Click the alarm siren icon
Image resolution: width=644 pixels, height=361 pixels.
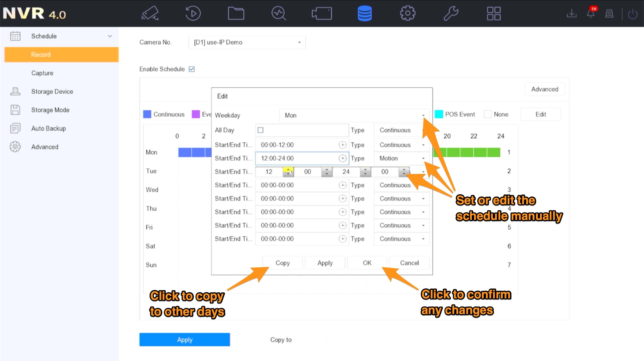[x=609, y=13]
